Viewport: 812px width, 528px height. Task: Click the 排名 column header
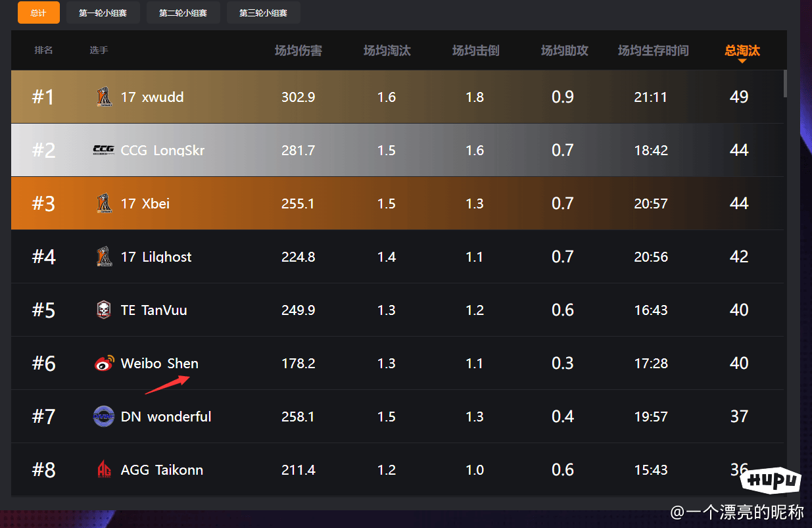(43, 50)
